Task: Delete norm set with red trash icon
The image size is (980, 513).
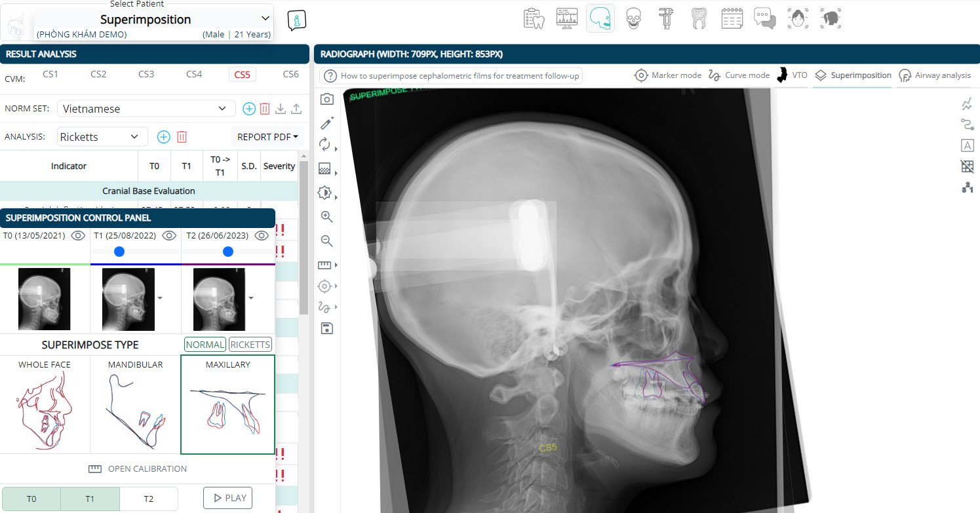Action: (x=265, y=109)
